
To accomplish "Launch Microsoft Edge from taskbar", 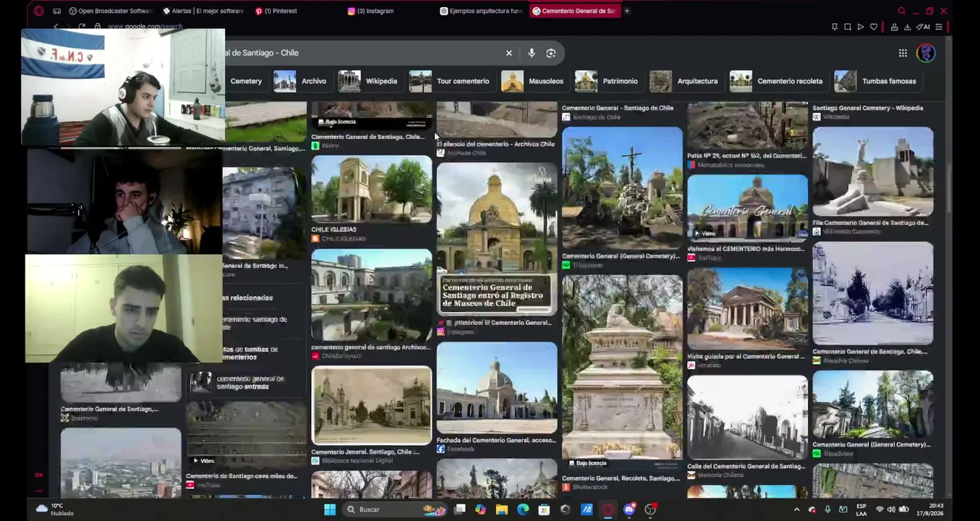I will click(523, 509).
